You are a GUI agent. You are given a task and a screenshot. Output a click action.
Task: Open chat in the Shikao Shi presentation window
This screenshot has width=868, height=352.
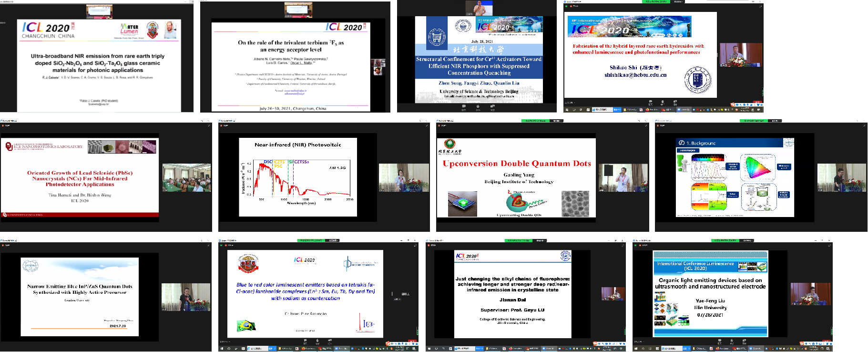651,102
